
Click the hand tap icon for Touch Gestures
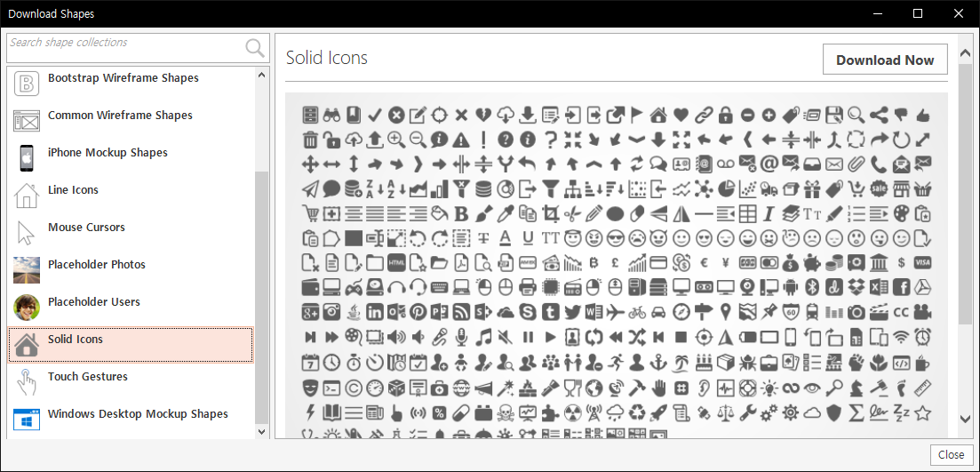pos(27,382)
